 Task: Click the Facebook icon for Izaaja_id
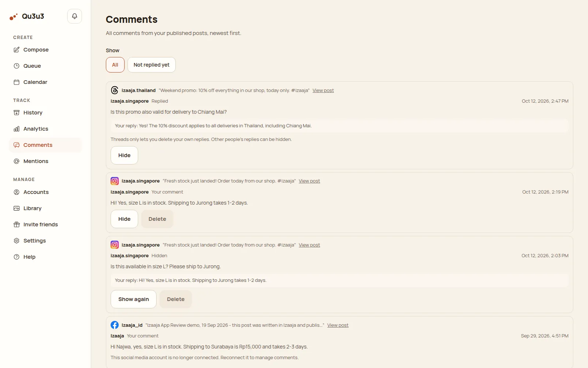pos(115,325)
